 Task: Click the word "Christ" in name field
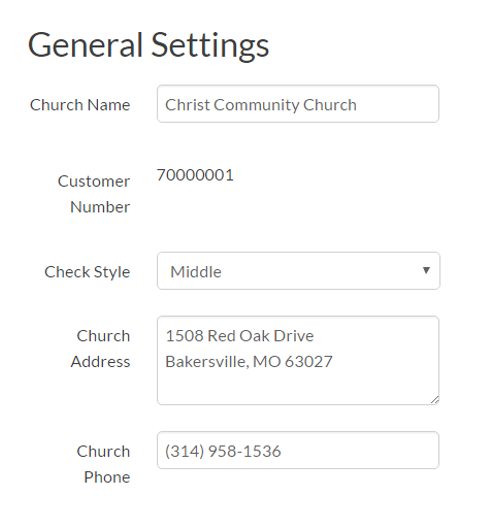point(188,105)
